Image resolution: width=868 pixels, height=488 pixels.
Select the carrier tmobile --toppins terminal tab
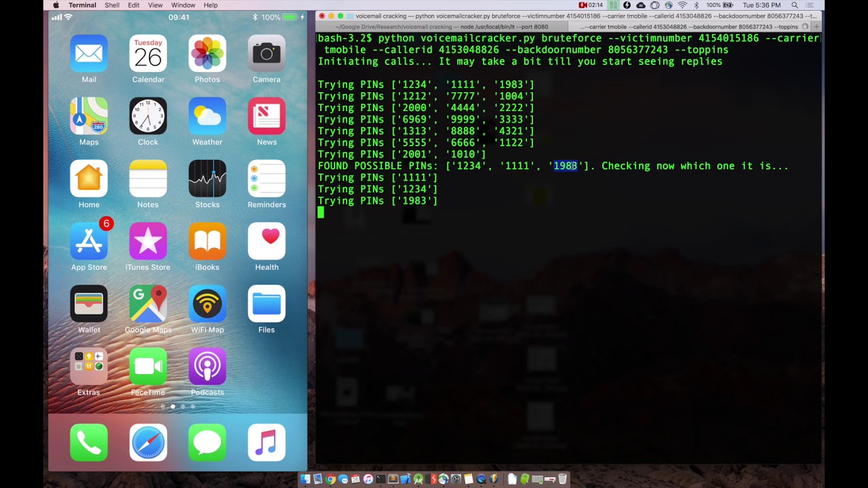click(688, 26)
